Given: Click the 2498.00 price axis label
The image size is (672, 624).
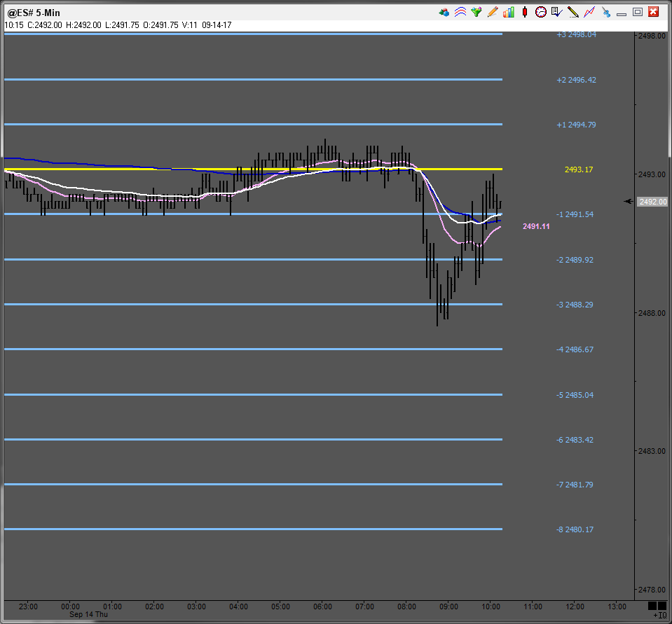Looking at the screenshot, I should point(652,36).
